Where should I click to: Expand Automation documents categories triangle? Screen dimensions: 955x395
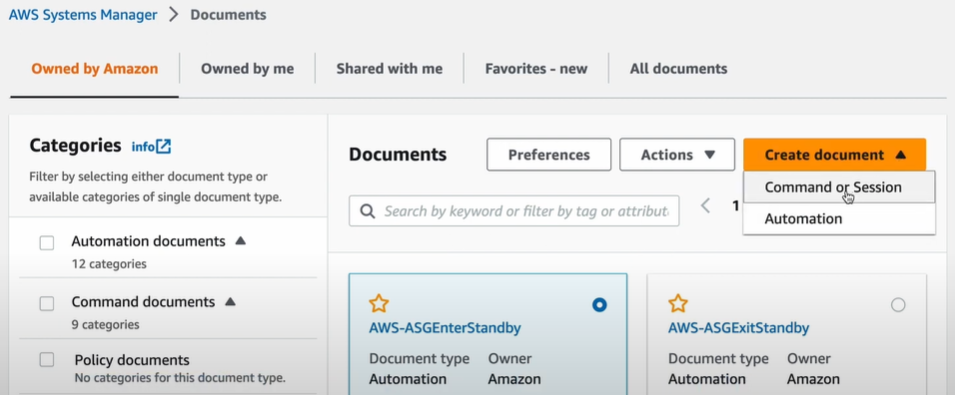click(241, 241)
